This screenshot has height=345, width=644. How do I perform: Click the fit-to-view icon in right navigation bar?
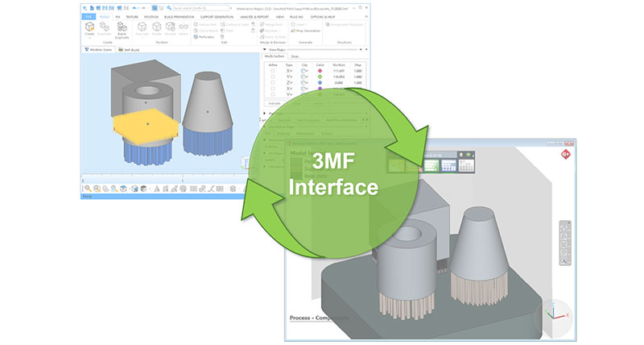564,245
